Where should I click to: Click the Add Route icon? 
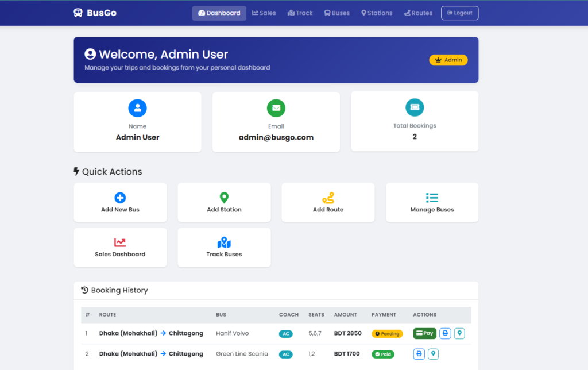click(x=328, y=198)
